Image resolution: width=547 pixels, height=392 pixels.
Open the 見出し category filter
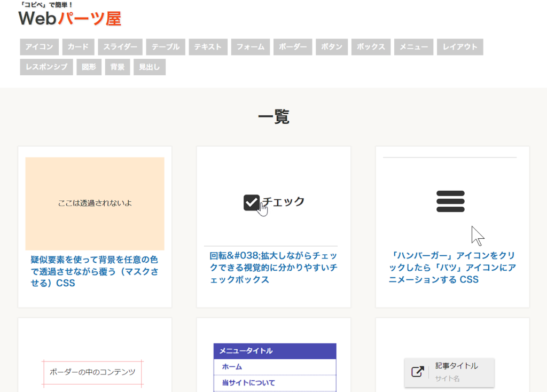149,67
